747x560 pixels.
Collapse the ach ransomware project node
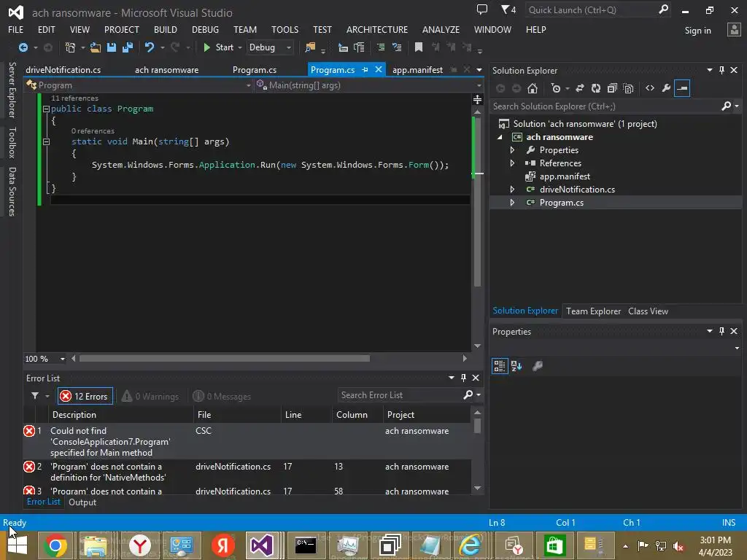pyautogui.click(x=500, y=137)
